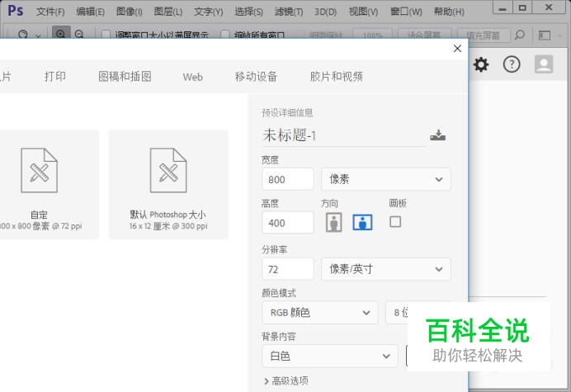
Task: Enable the 画板 checkbox
Action: point(395,221)
